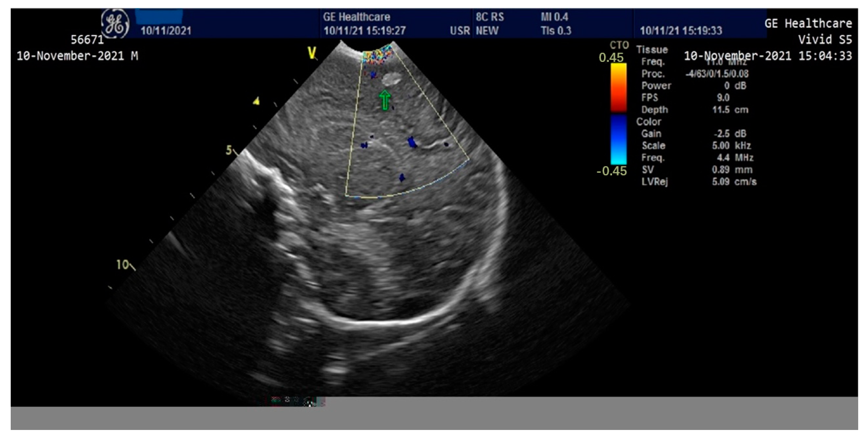
Task: Click the yellow V probe orientation marker
Action: click(312, 53)
